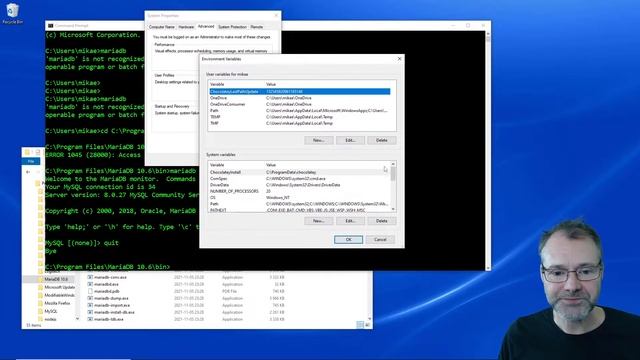Open mariadb-dump.exe file name in Explorer
The image size is (640, 360).
coord(111,298)
